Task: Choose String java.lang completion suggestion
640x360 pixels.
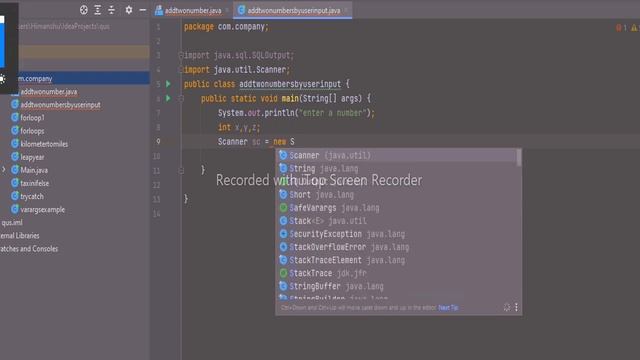Action: [396, 169]
